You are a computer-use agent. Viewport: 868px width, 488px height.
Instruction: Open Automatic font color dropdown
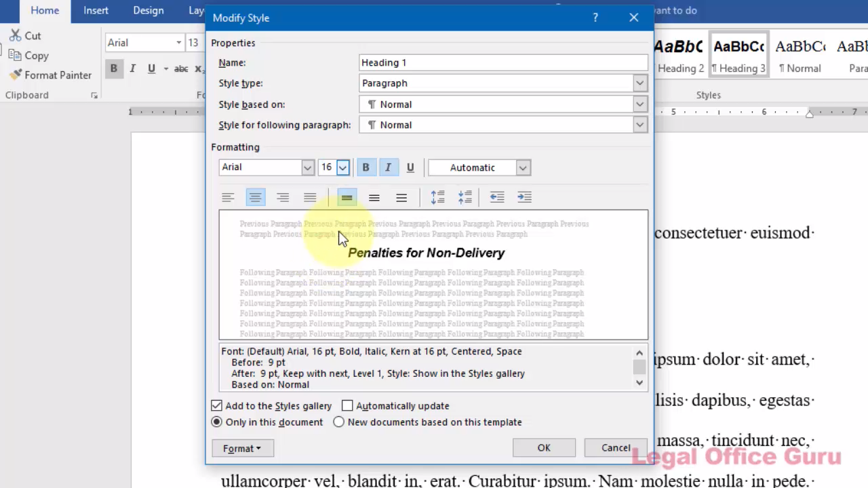click(x=523, y=167)
